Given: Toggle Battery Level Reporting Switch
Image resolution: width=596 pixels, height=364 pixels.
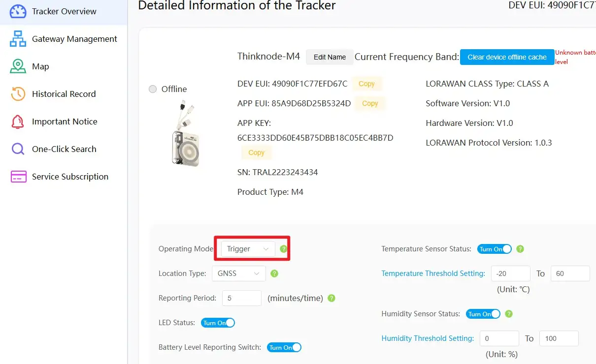Looking at the screenshot, I should coord(284,347).
